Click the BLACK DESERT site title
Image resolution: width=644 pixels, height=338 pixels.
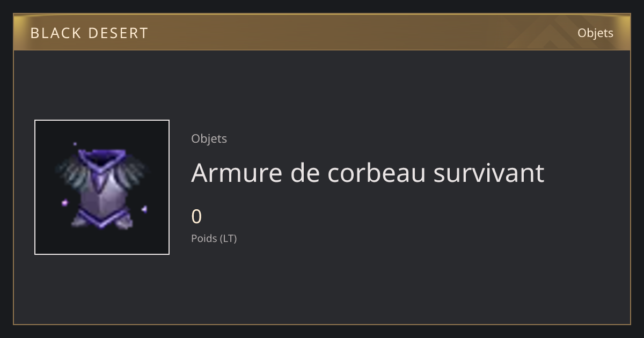click(x=89, y=33)
